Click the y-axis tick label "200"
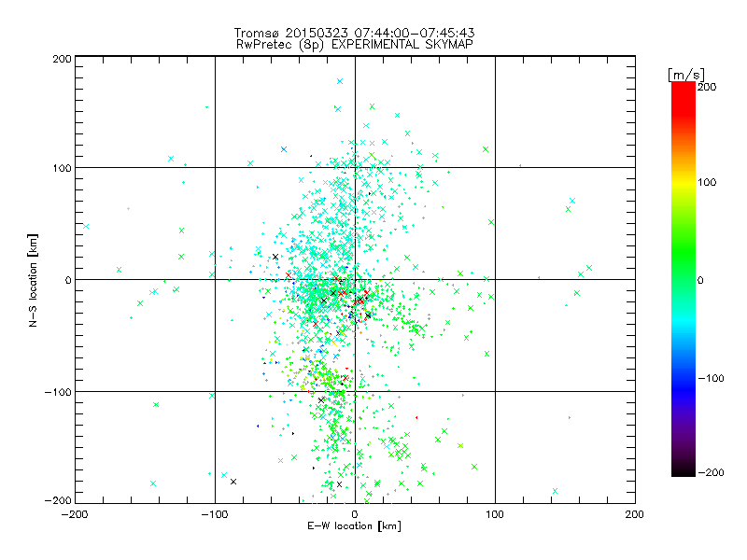The width and height of the screenshot is (747, 560). [x=62, y=59]
